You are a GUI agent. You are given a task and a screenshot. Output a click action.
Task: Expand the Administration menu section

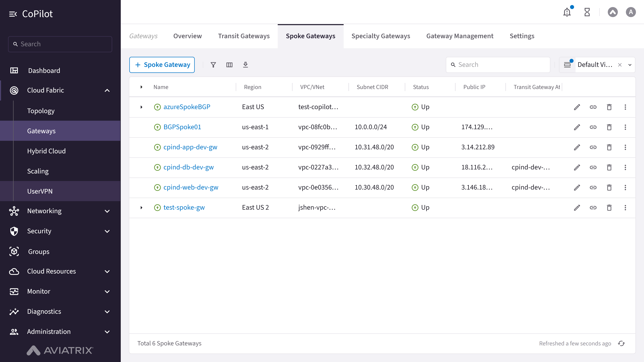coord(107,332)
